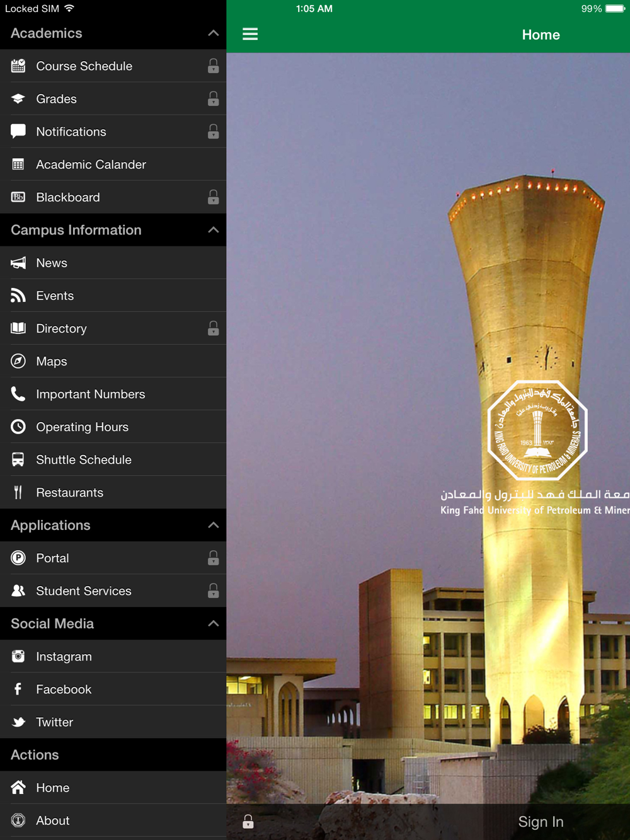Viewport: 630px width, 840px height.
Task: Tap the Twitter bird icon
Action: [18, 722]
